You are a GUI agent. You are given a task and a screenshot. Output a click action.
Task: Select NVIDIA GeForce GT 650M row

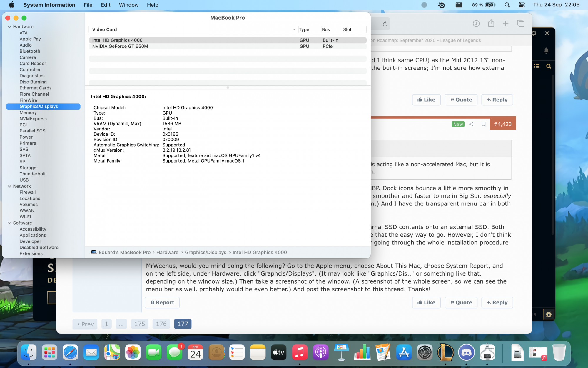228,46
